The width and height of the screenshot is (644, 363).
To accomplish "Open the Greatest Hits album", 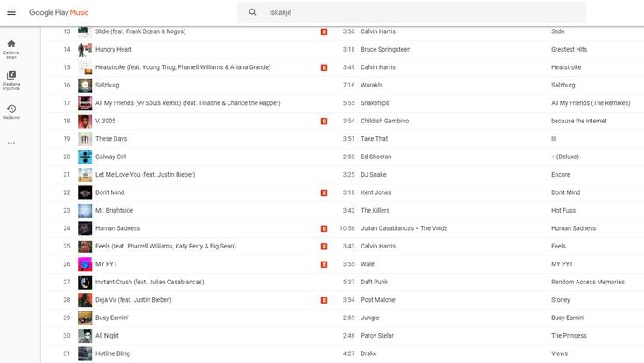I will (570, 49).
